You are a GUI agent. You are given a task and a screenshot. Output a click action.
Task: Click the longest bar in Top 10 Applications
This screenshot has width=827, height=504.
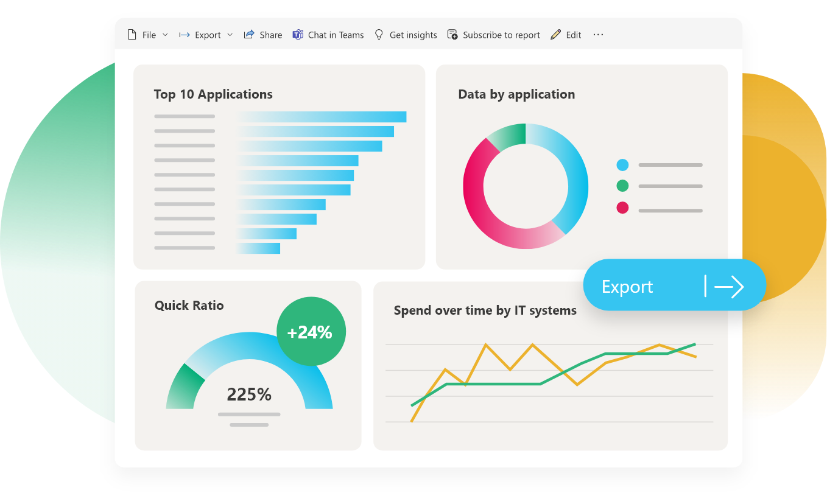click(x=321, y=117)
